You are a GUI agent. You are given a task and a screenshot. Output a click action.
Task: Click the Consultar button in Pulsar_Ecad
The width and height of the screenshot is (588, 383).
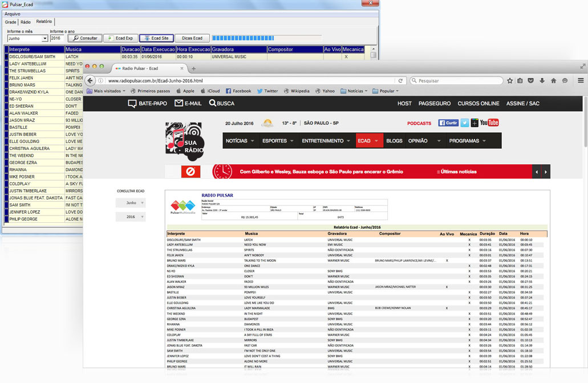coord(85,38)
